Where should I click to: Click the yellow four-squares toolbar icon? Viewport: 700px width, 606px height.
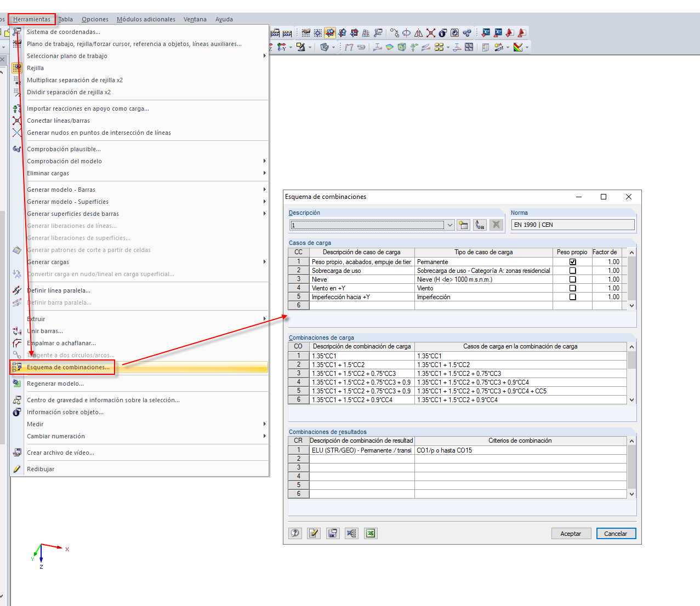point(439,47)
